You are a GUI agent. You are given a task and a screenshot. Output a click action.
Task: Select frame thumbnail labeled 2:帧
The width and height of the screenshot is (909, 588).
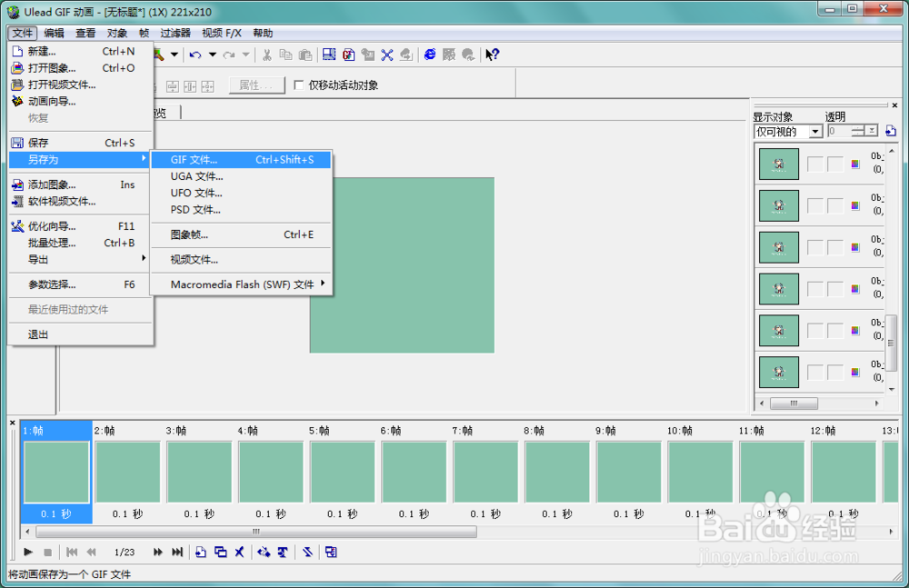(127, 472)
